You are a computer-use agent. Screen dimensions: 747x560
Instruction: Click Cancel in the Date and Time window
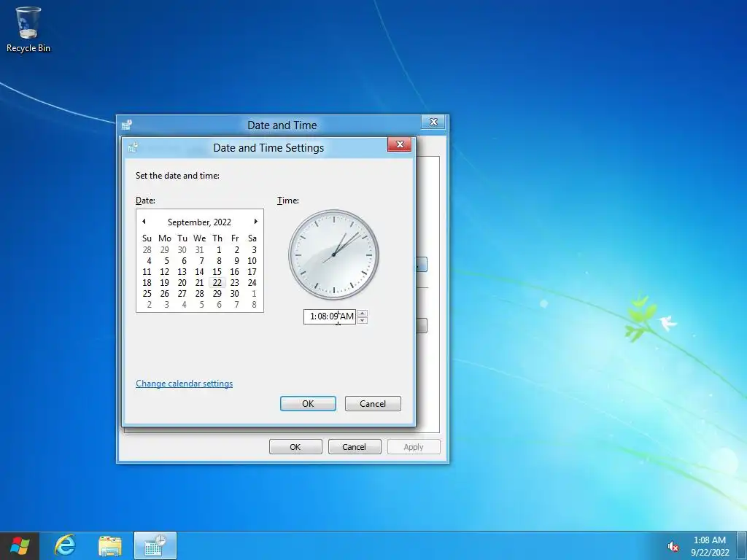tap(354, 447)
